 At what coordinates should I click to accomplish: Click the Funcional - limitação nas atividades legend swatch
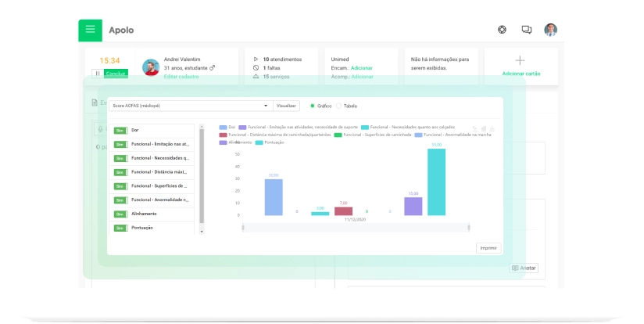click(242, 128)
